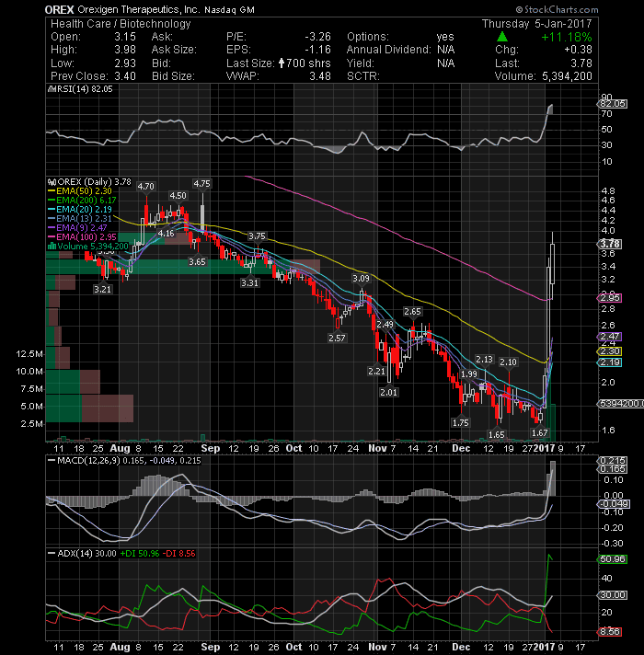Click the -DI 8.56 value label
This screenshot has height=655, width=644.
pyautogui.click(x=178, y=554)
